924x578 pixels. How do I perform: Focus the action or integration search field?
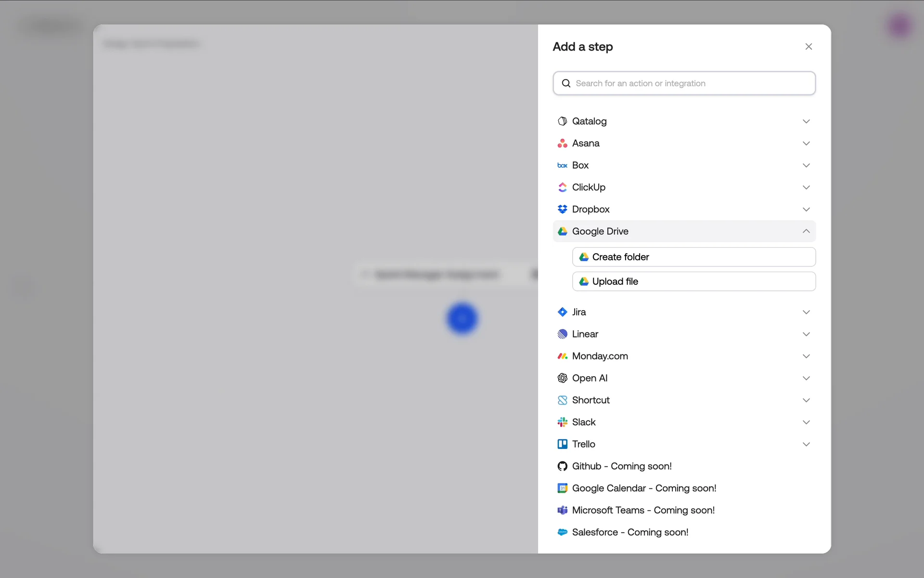688,83
